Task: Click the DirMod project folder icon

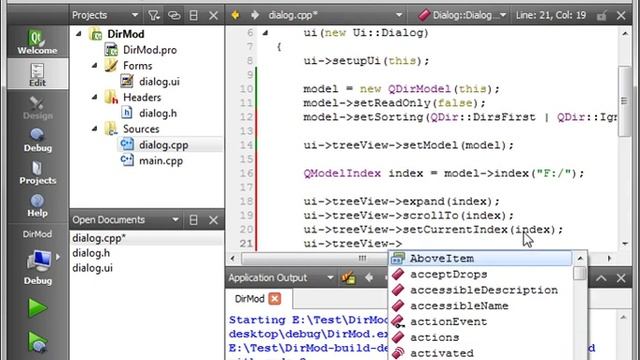Action: [96, 34]
